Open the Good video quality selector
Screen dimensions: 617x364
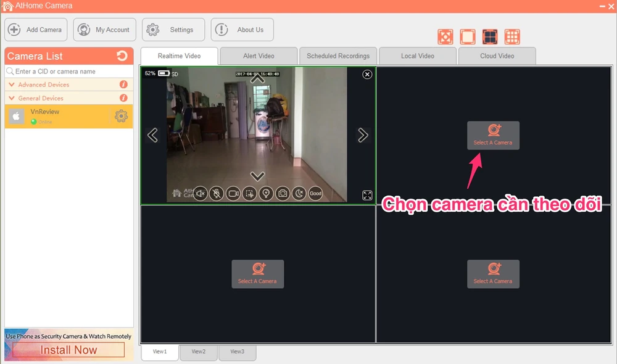coord(315,194)
